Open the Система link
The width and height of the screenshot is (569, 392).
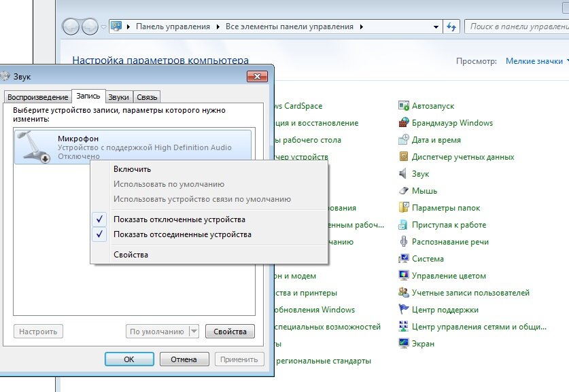(x=428, y=259)
